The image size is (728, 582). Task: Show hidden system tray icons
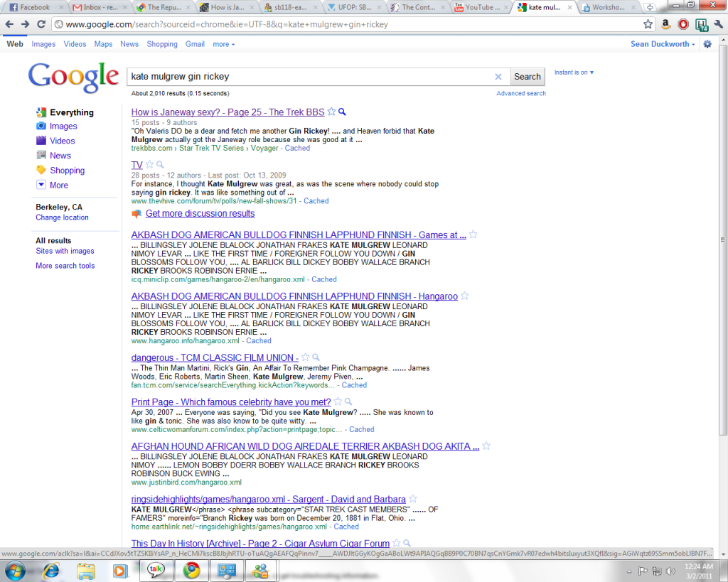(629, 571)
